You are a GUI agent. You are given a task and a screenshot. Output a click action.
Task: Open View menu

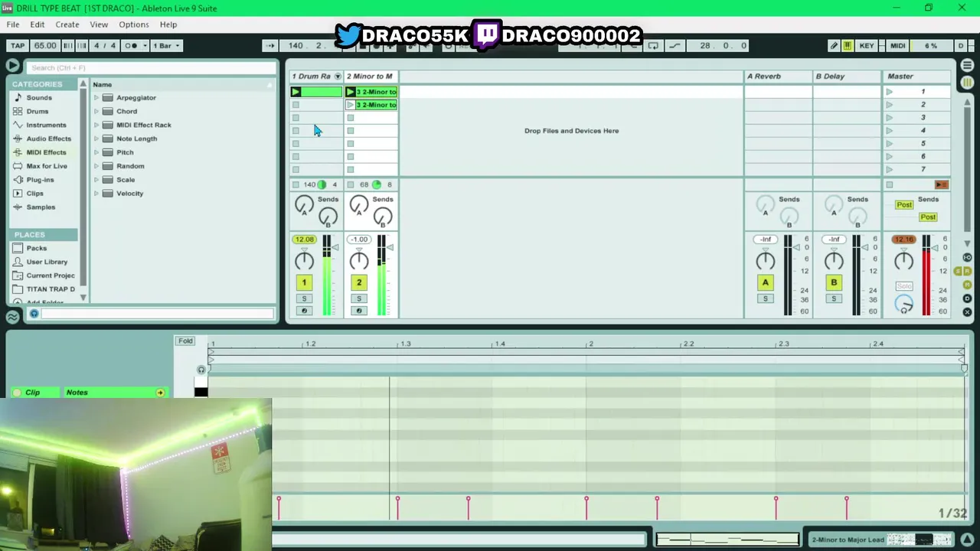(99, 24)
